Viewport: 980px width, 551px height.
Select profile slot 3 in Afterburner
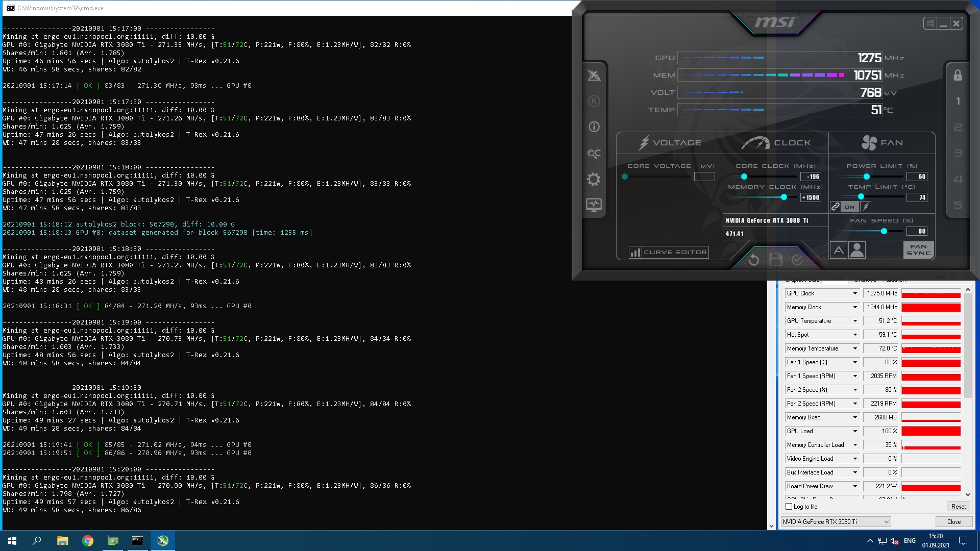click(x=958, y=153)
